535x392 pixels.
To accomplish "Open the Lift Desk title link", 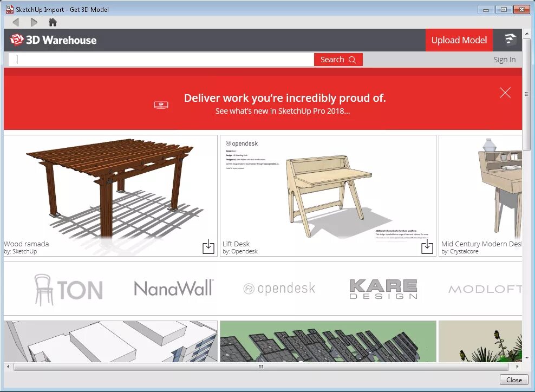I will pyautogui.click(x=236, y=244).
